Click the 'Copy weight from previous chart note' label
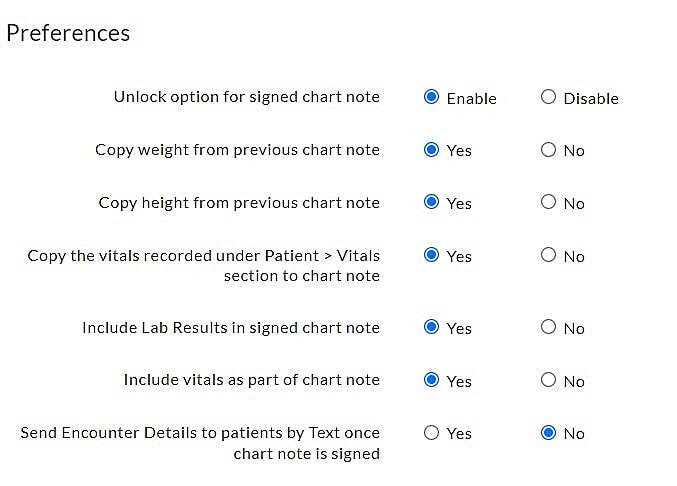The width and height of the screenshot is (677, 486). point(237,150)
